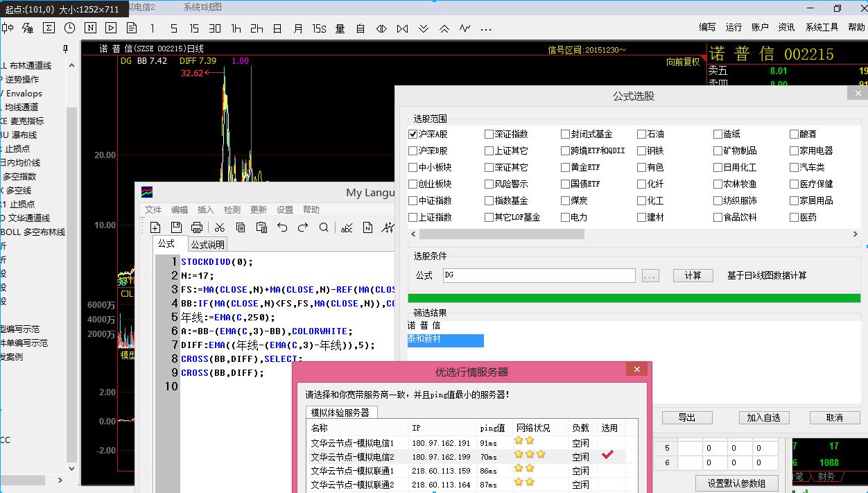Viewport: 868px width, 493px height.
Task: Select 文华云节点-模拟电信1 server row
Action: pos(352,443)
